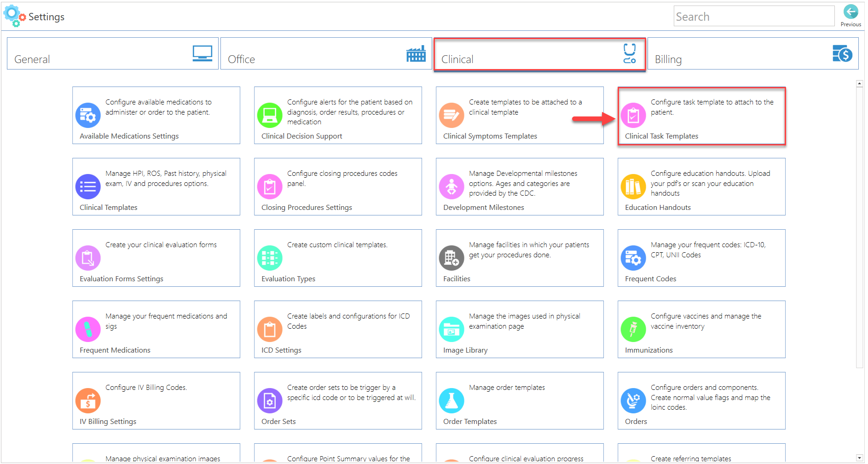868x464 pixels.
Task: Click the yellow Education Handouts books icon
Action: point(633,186)
